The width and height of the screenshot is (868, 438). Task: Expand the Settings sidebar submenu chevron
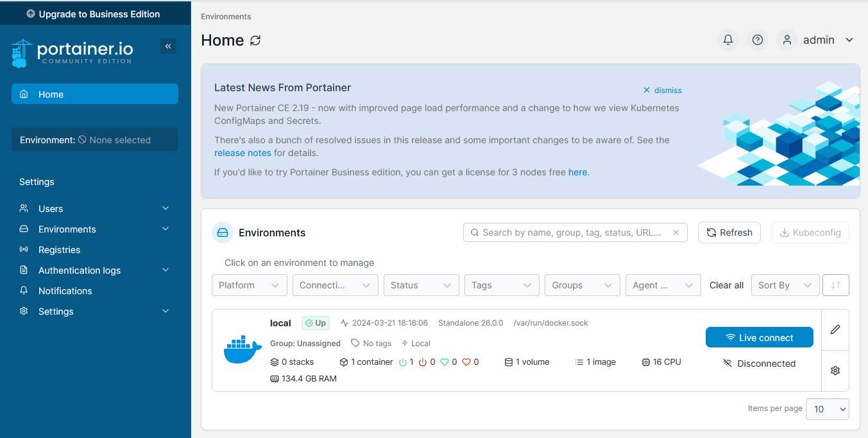point(166,311)
